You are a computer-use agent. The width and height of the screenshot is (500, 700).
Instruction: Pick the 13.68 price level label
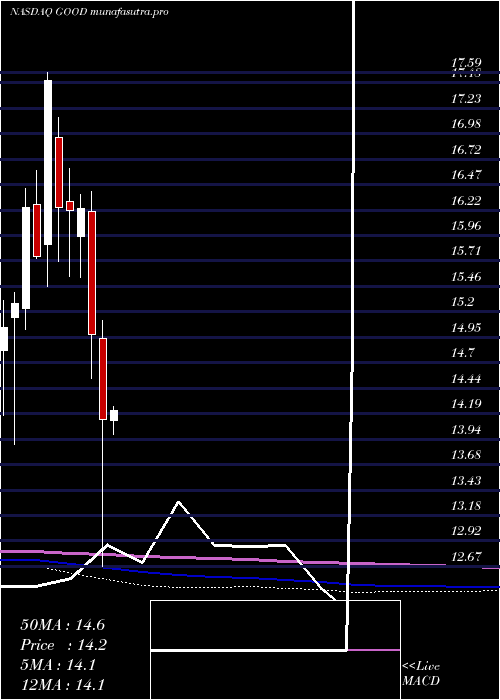(466, 455)
